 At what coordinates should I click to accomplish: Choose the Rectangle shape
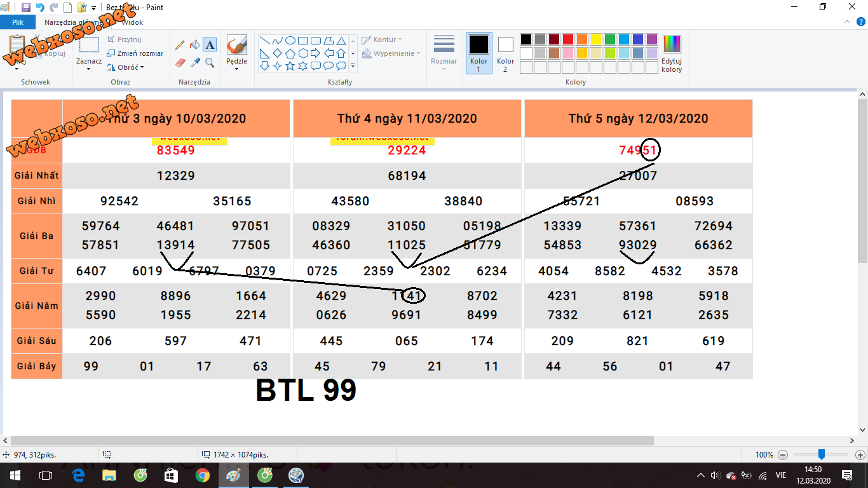click(302, 39)
